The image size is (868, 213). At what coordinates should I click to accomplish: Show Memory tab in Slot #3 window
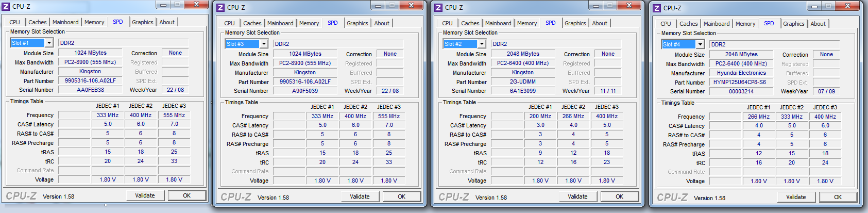(x=309, y=23)
